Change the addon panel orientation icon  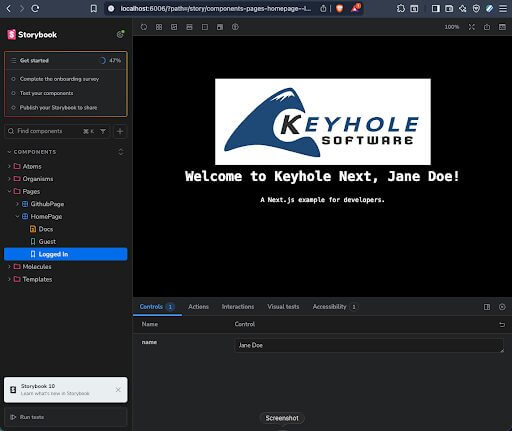487,307
